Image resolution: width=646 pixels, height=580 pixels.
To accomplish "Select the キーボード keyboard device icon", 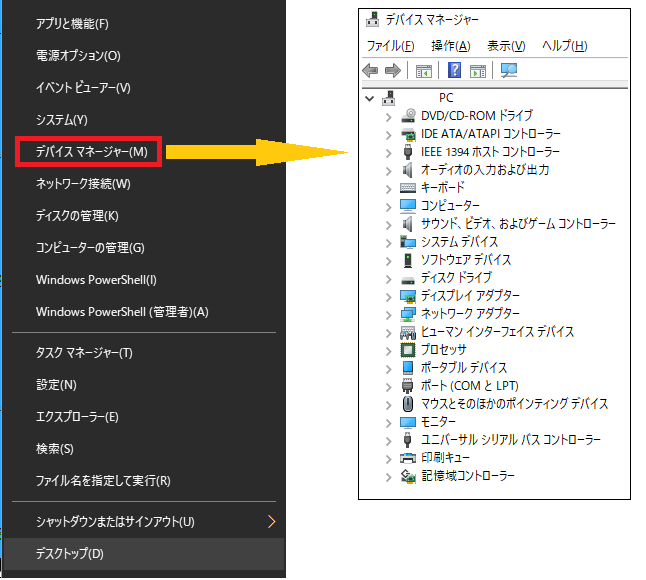I will (408, 187).
